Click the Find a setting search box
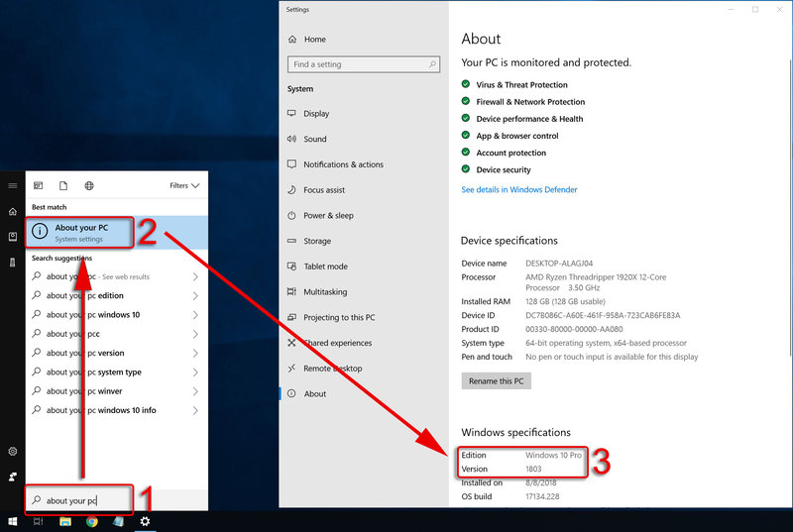Image resolution: width=793 pixels, height=532 pixels. pyautogui.click(x=364, y=64)
